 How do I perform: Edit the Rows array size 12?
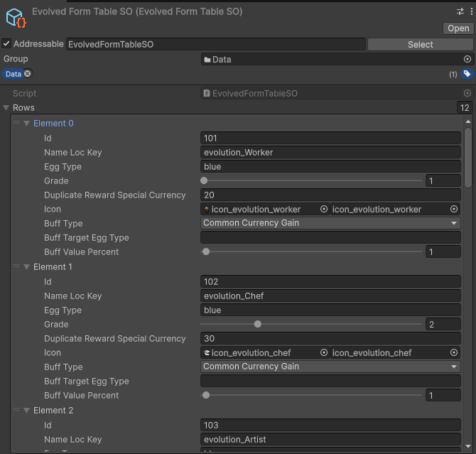(x=465, y=107)
